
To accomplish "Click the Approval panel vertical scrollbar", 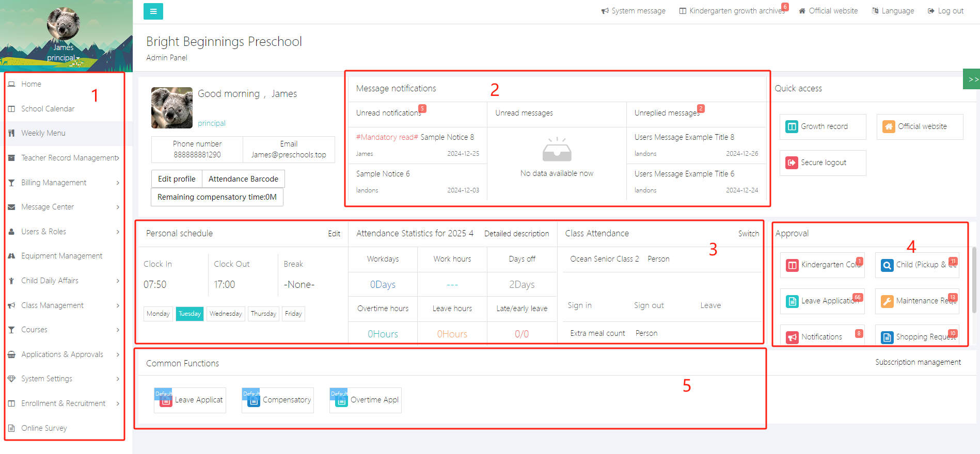I will coord(974,279).
